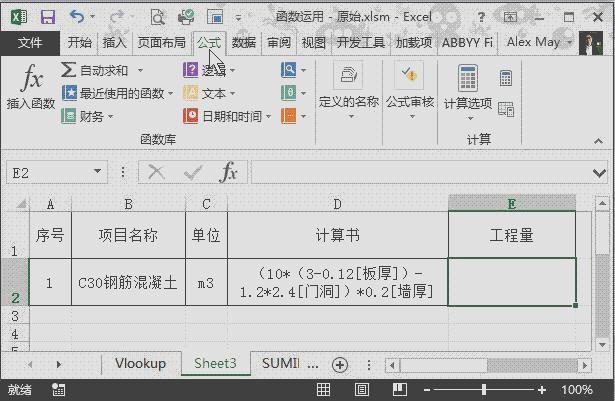Click Calculate Sheet icon
This screenshot has height=401, width=615.
pos(506,109)
